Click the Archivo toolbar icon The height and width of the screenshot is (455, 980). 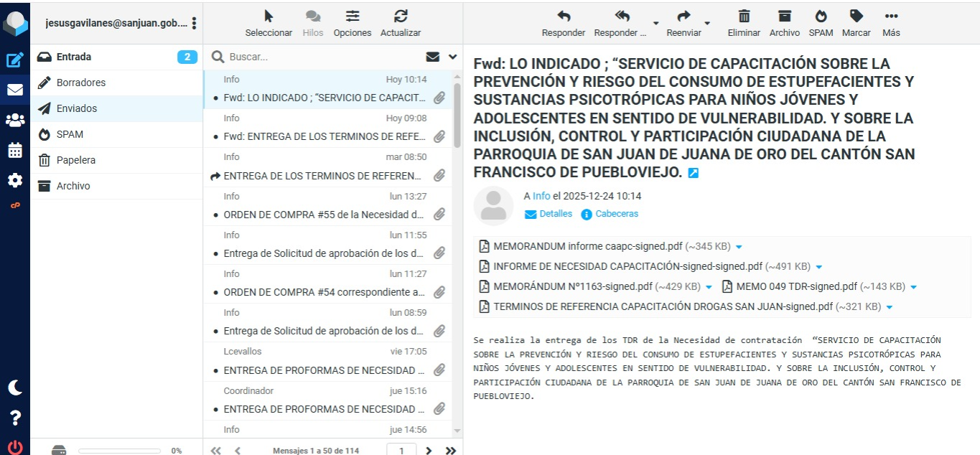click(784, 22)
